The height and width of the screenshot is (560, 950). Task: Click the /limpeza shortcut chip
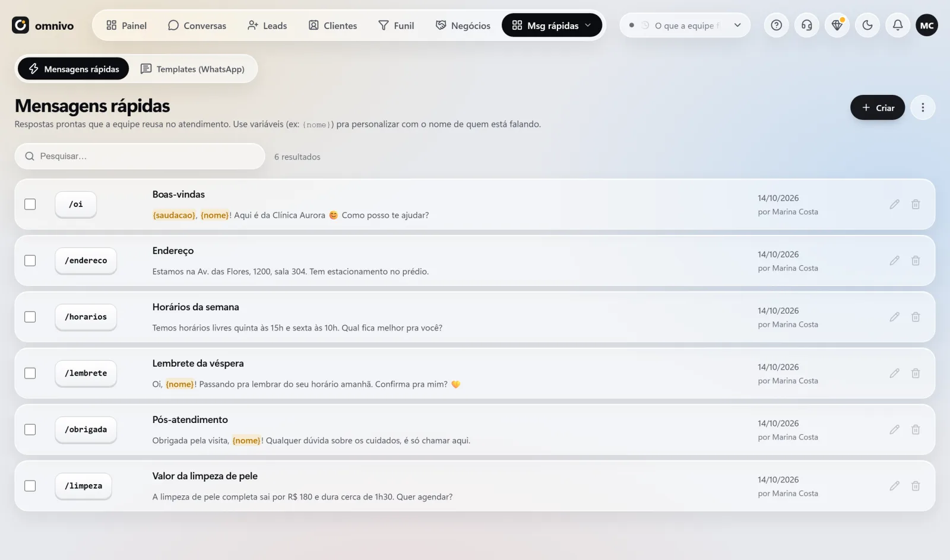click(x=84, y=486)
